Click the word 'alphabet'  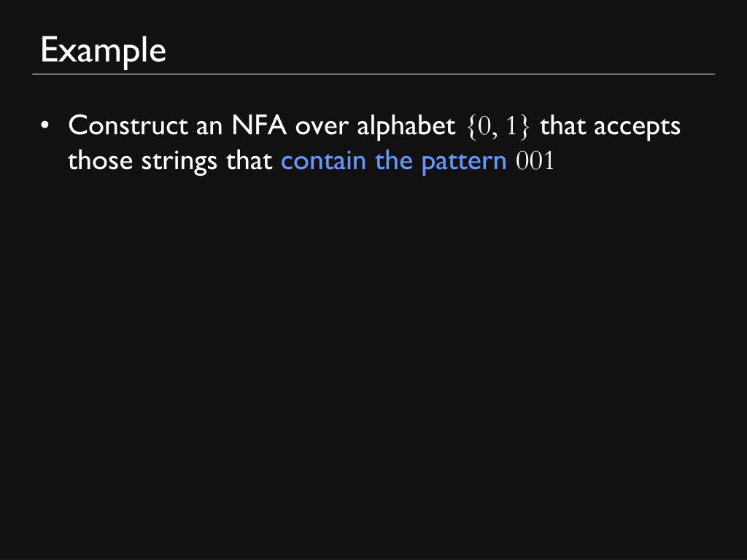(406, 127)
